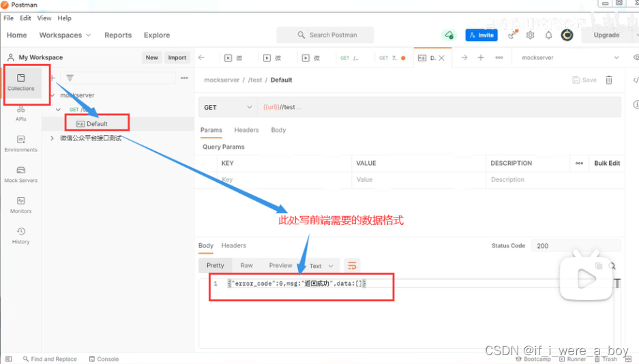Open the Explore page
Screen dimensions: 639x364
[x=157, y=35]
